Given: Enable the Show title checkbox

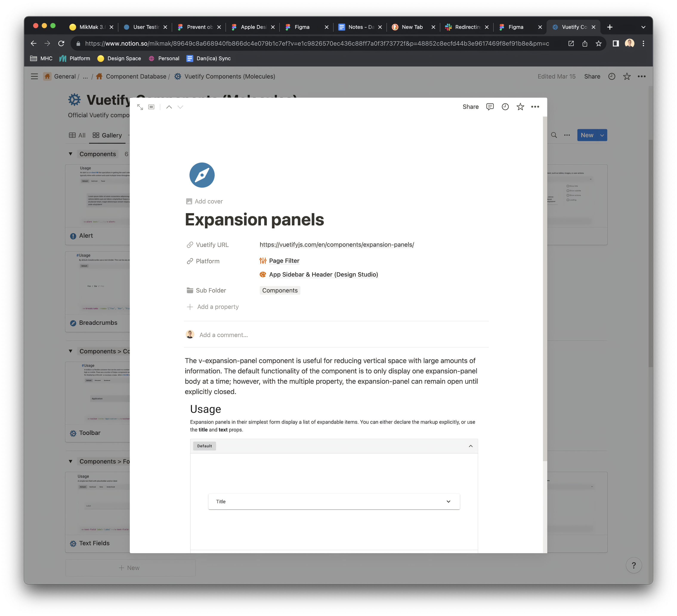Looking at the screenshot, I should (x=568, y=186).
